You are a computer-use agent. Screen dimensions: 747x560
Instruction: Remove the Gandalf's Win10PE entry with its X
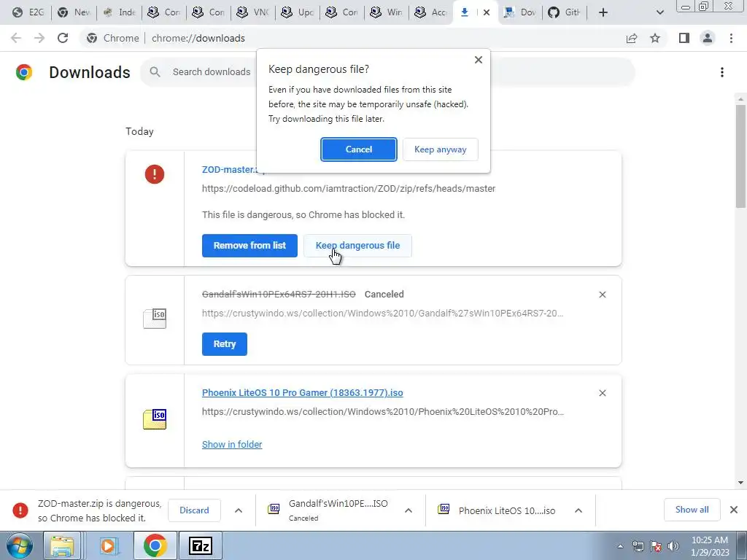click(x=602, y=295)
